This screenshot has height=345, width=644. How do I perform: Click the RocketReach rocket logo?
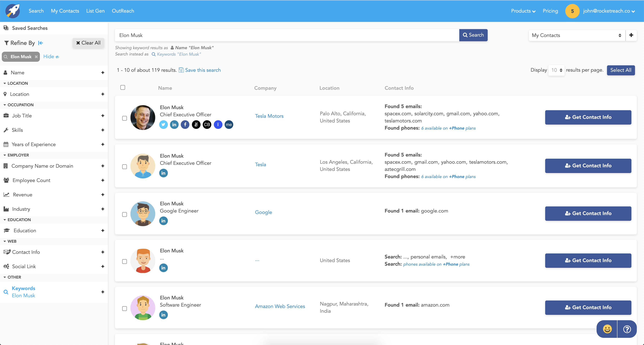point(12,11)
